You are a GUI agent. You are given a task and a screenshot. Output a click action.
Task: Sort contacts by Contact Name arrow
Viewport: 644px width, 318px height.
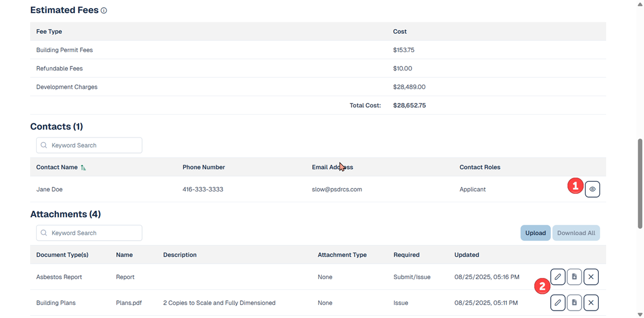[x=84, y=167]
